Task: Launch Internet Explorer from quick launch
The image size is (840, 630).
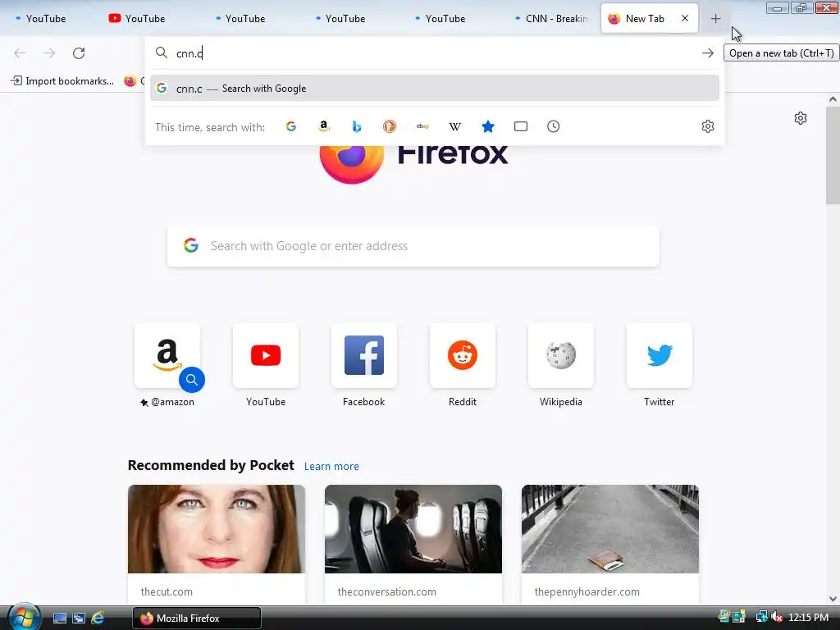Action: [x=98, y=619]
